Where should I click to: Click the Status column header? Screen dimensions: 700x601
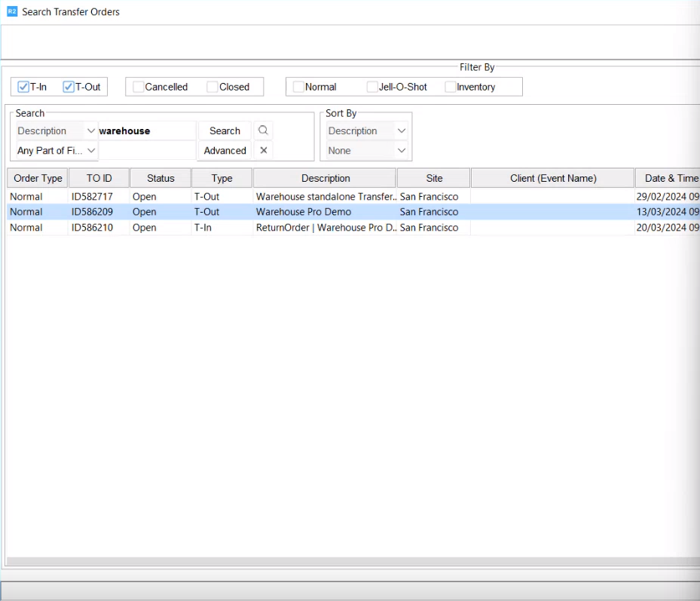click(x=160, y=178)
